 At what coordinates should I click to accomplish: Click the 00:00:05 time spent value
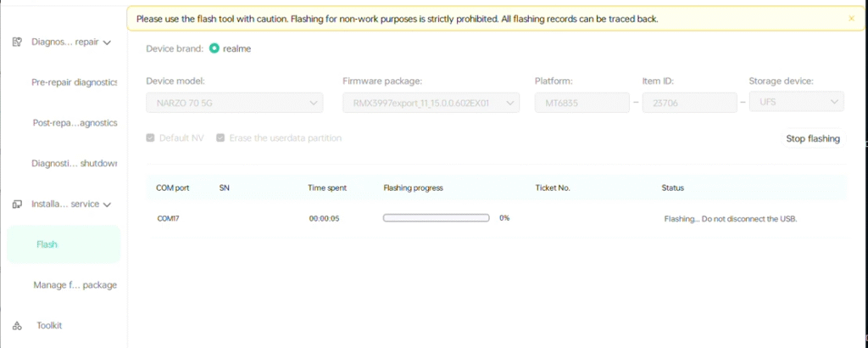tap(324, 218)
